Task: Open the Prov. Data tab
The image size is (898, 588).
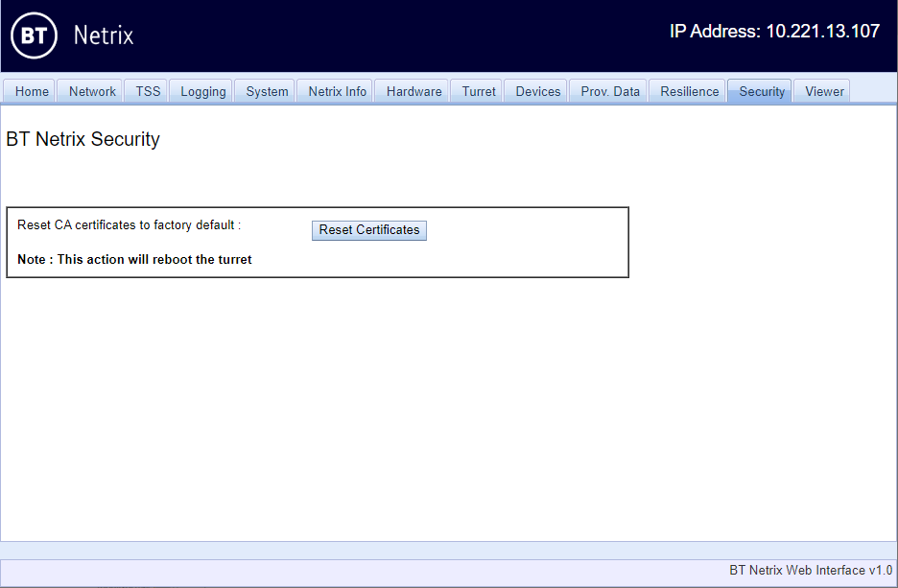Action: (x=608, y=90)
